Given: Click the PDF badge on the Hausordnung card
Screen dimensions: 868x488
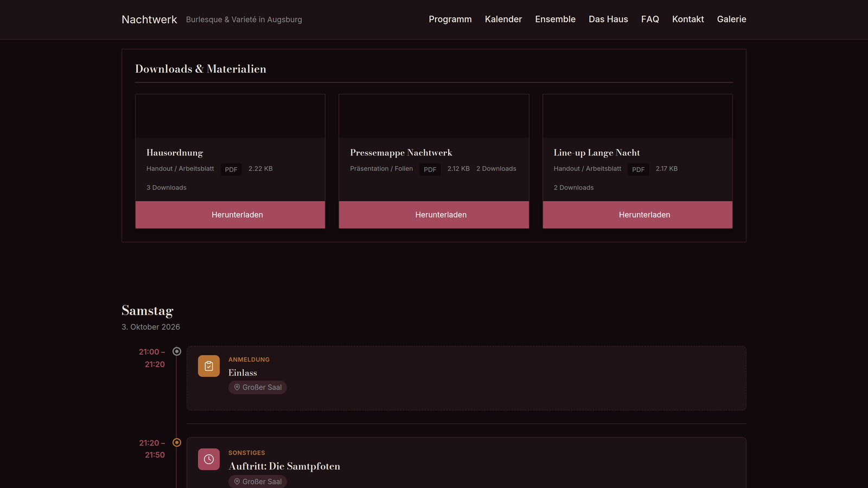Looking at the screenshot, I should coord(231,169).
